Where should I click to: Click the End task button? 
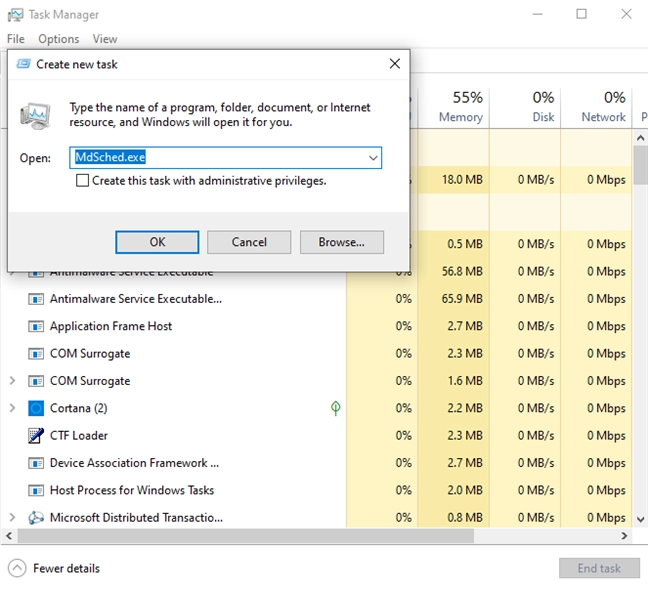[599, 568]
